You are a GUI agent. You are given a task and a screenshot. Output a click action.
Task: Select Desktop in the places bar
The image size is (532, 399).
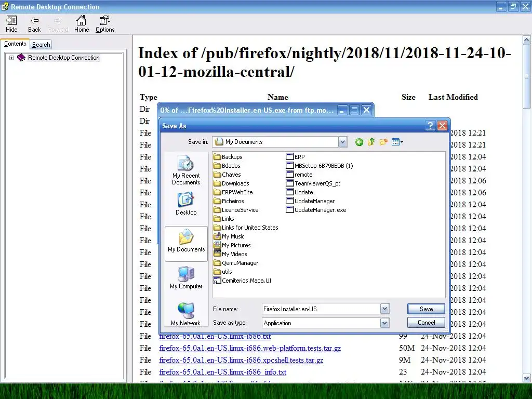click(x=186, y=204)
